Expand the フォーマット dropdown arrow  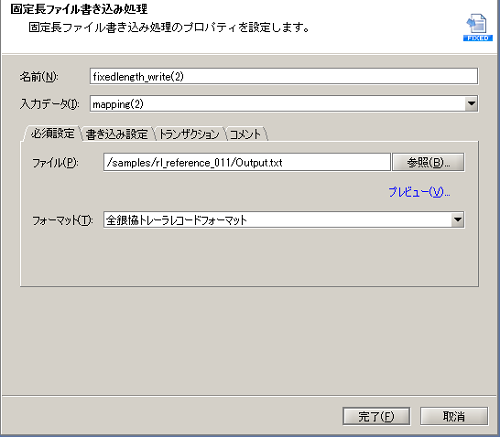click(x=458, y=220)
